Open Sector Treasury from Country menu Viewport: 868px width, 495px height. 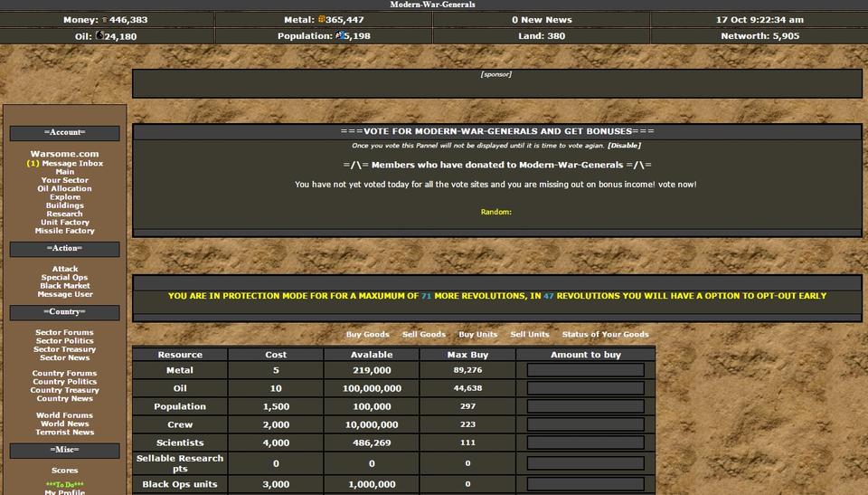point(65,349)
